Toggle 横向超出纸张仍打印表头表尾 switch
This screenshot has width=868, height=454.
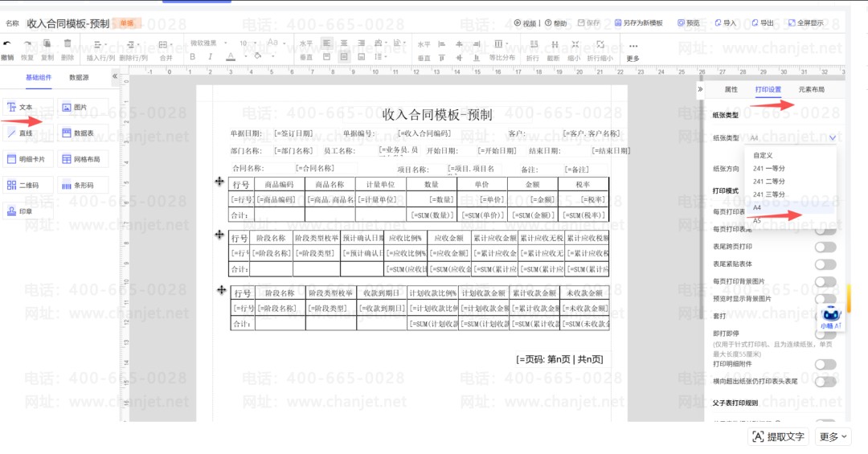pos(825,382)
